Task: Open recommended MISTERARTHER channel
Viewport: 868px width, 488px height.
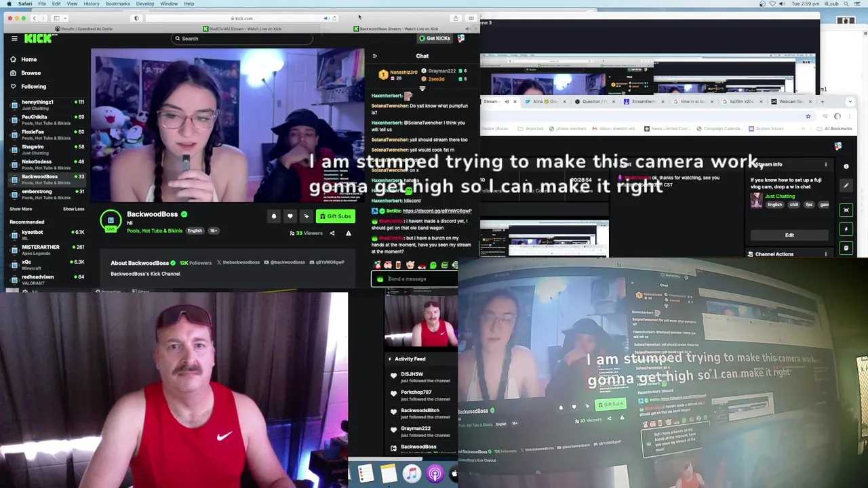Action: tap(47, 249)
